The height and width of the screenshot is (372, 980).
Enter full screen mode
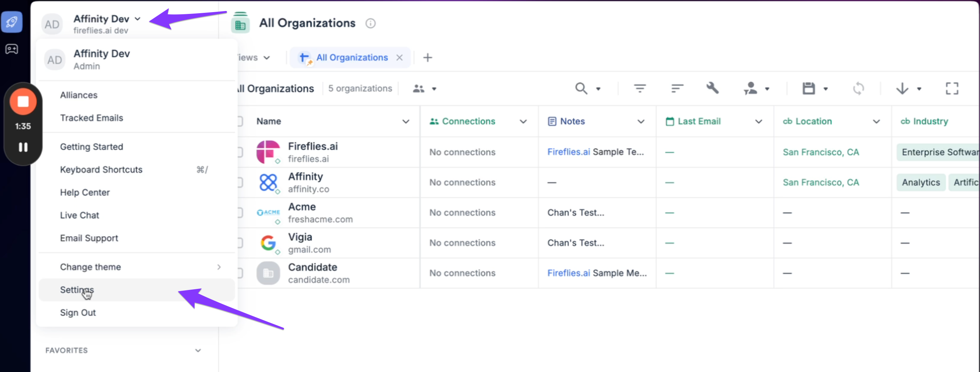pos(952,88)
